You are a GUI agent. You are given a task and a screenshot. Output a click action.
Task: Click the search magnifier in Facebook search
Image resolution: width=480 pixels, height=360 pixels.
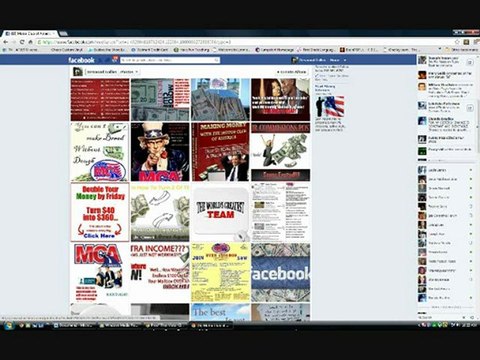click(216, 60)
